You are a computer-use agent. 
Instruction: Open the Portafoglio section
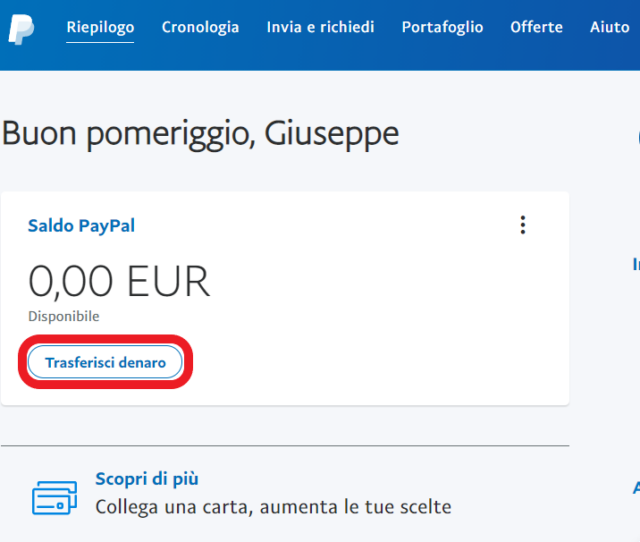(442, 27)
